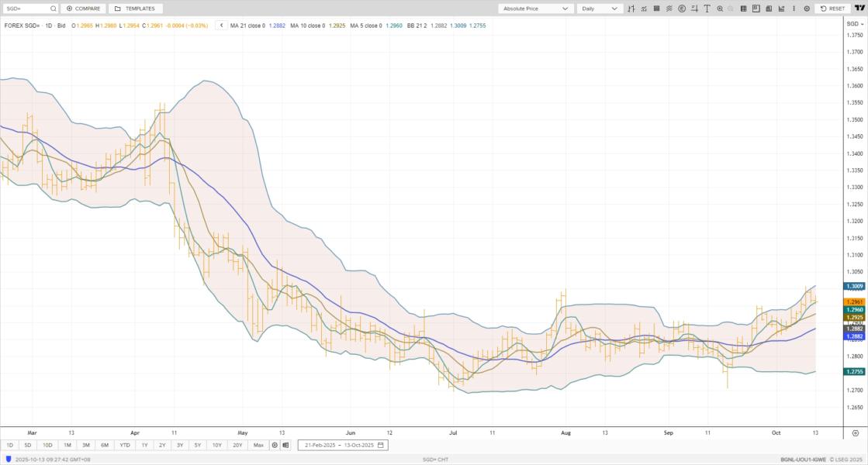
Task: Open the Daily interval dropdown
Action: pyautogui.click(x=600, y=9)
